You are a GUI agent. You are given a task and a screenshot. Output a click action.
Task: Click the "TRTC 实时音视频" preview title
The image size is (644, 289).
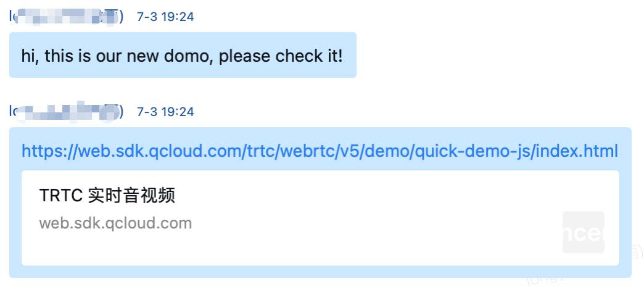coord(107,196)
